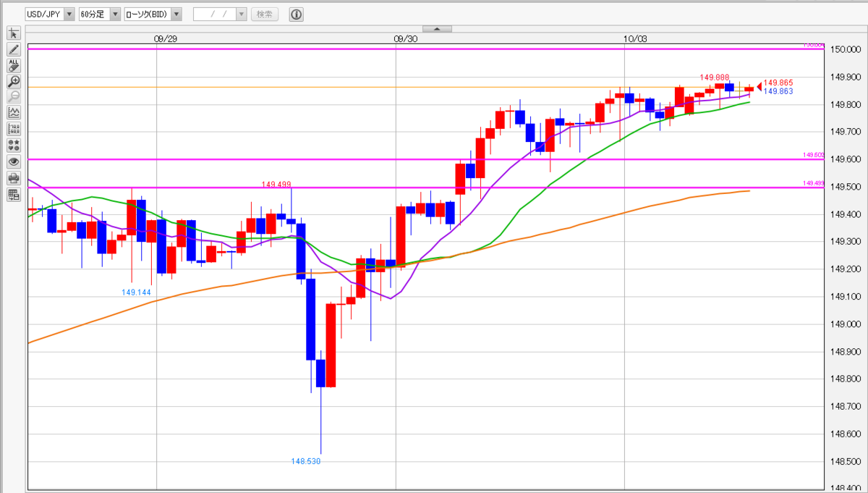This screenshot has height=493, width=868.
Task: Open the technical indicator chart settings icon
Action: [14, 113]
